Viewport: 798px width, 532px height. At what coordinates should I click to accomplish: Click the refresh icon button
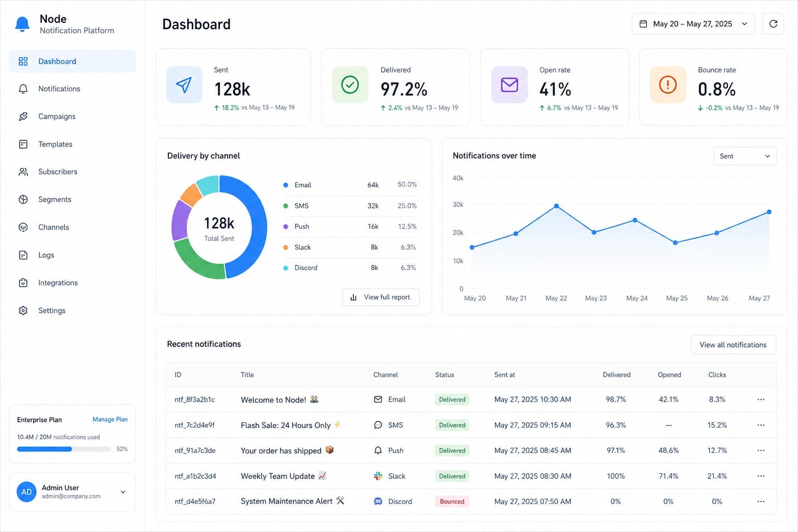tap(773, 24)
